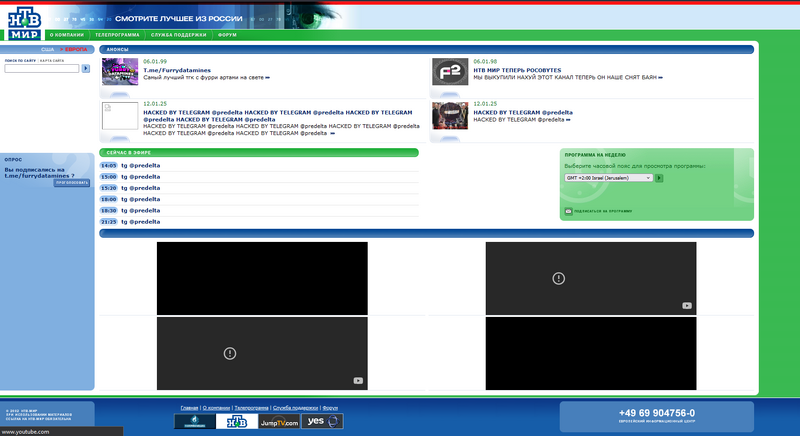Click the broken image thumbnail placeholder
Viewport: 800px width, 436px height.
120,116
